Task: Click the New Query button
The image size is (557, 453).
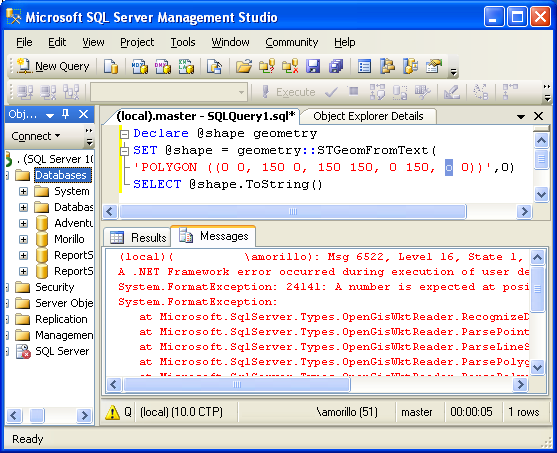Action: [x=53, y=66]
